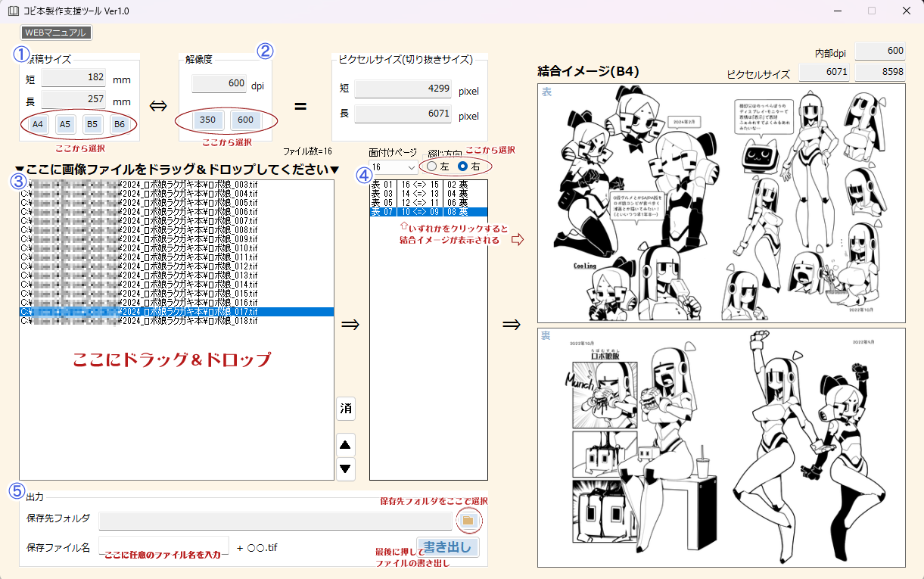Select left binding direction radio button
This screenshot has width=924, height=579.
pos(432,166)
